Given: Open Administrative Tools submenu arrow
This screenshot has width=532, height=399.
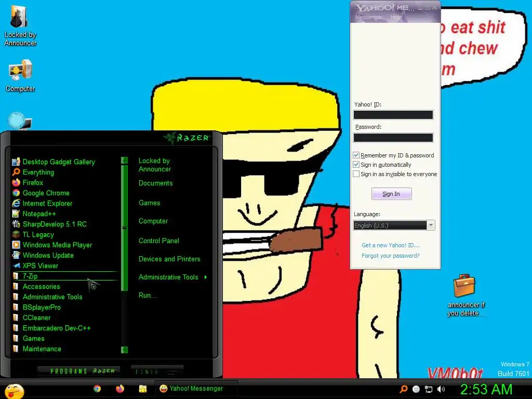Looking at the screenshot, I should (x=206, y=277).
